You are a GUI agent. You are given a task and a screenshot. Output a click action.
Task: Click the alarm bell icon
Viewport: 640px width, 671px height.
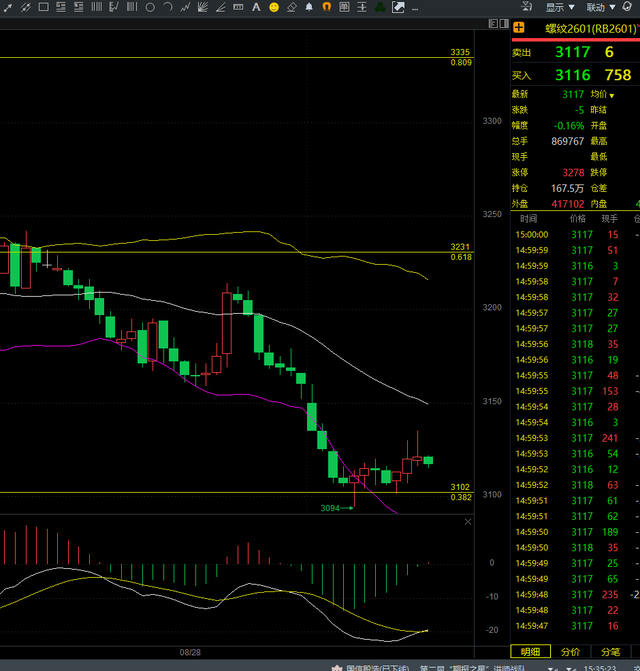tap(308, 7)
